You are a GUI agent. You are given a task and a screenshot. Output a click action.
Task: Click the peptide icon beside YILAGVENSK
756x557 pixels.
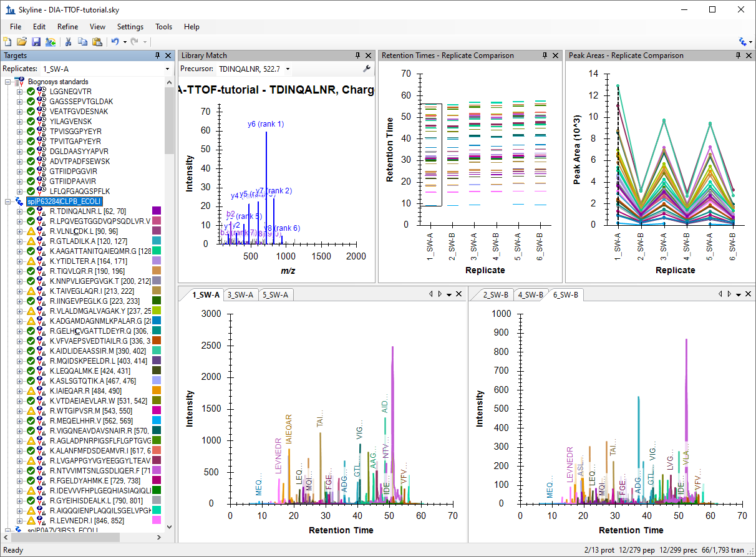tap(41, 122)
